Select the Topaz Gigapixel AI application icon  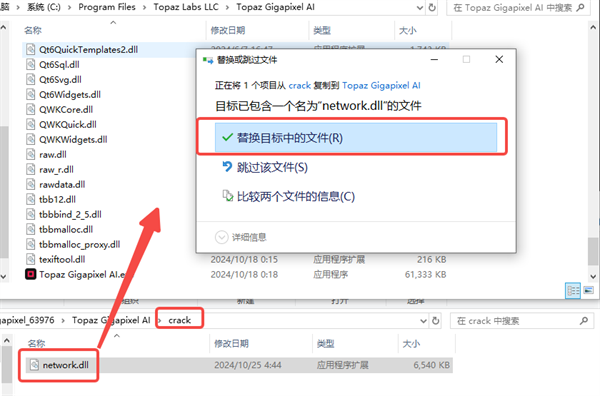pos(31,274)
